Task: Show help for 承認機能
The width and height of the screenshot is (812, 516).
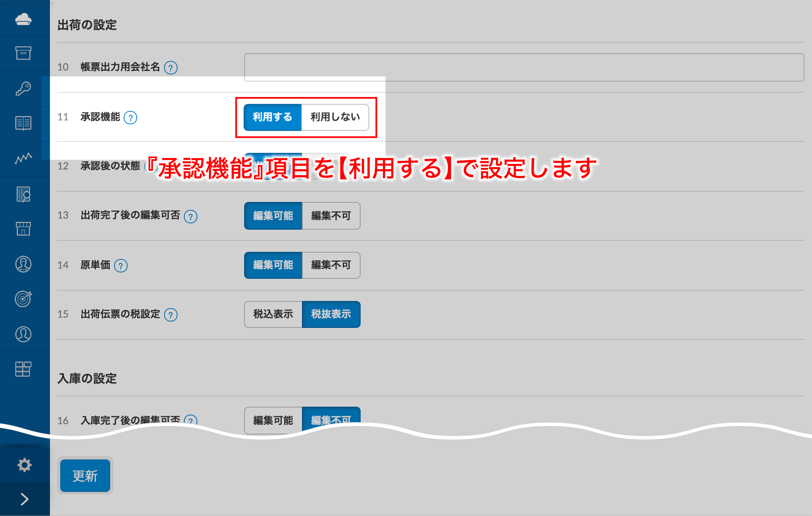Action: coord(130,118)
